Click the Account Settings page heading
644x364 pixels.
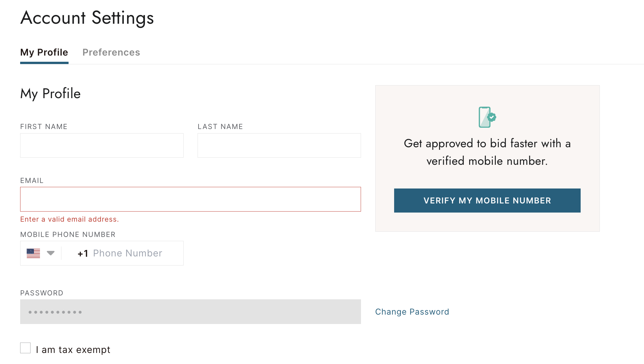click(87, 18)
